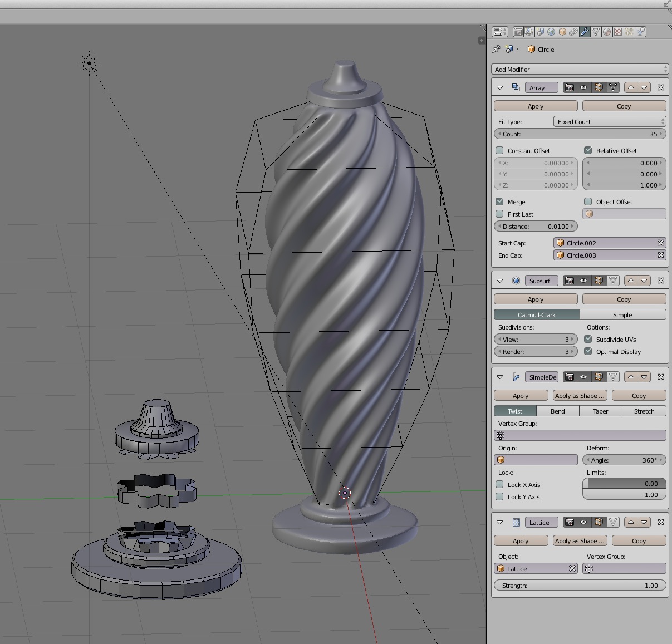This screenshot has height=644, width=672.
Task: Click the upper Limits slider showing 0.00
Action: tap(624, 484)
